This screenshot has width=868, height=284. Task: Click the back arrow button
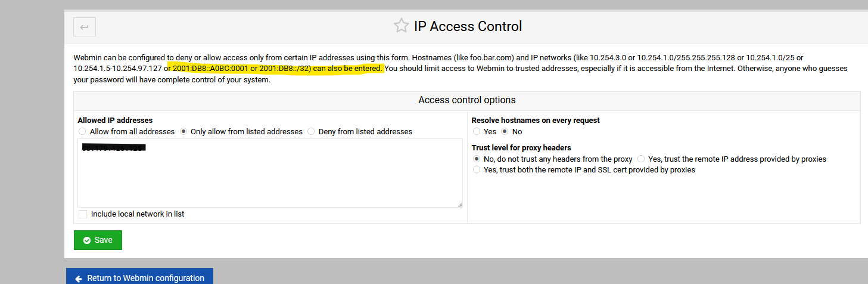pyautogui.click(x=85, y=27)
